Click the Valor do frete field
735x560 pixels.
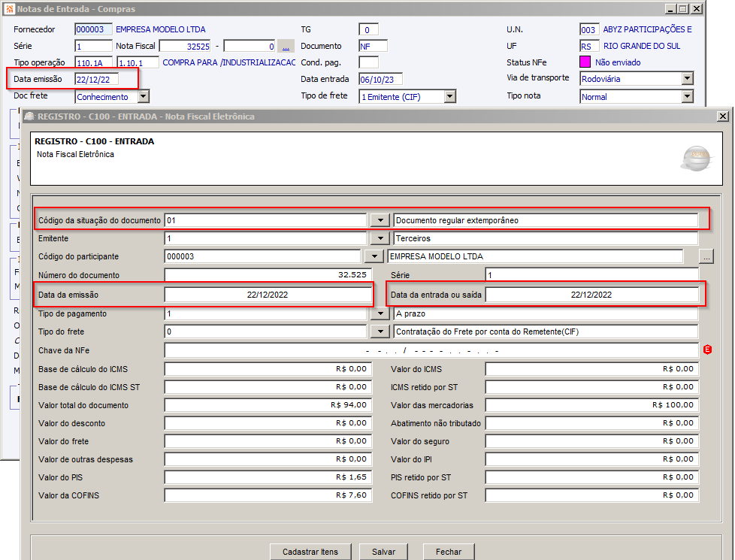point(268,441)
